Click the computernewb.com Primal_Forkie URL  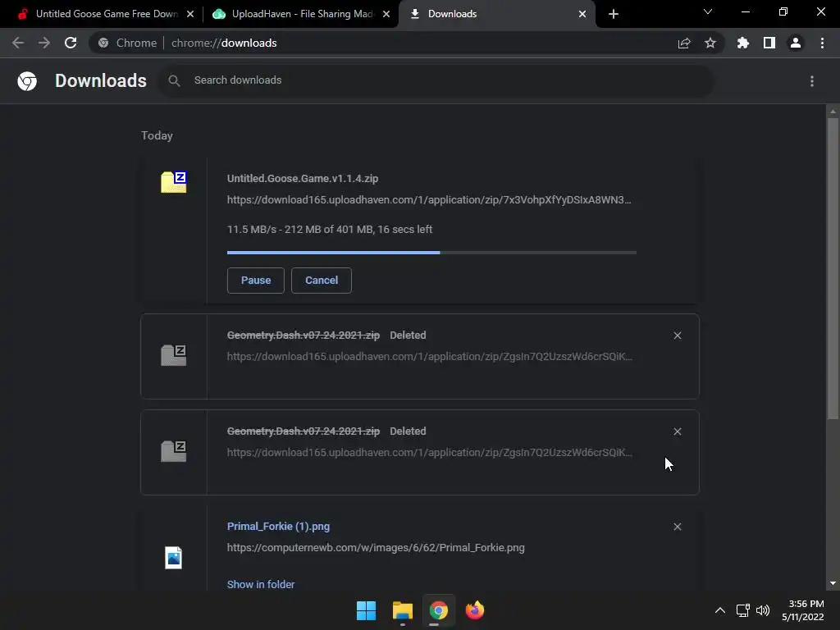pos(376,547)
